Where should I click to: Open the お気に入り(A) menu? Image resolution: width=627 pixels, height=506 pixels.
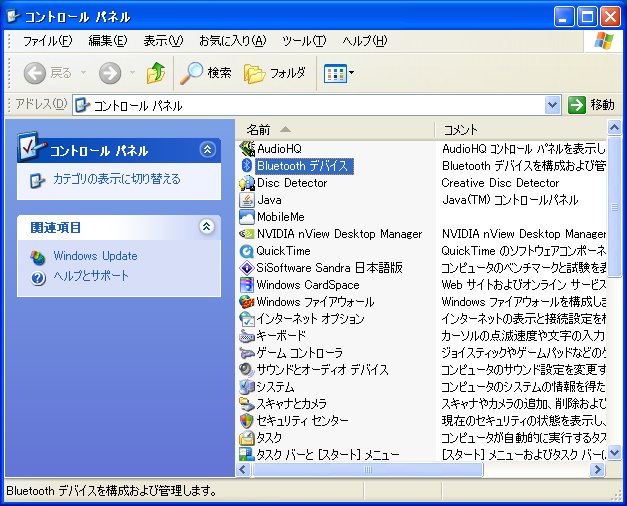click(x=232, y=41)
